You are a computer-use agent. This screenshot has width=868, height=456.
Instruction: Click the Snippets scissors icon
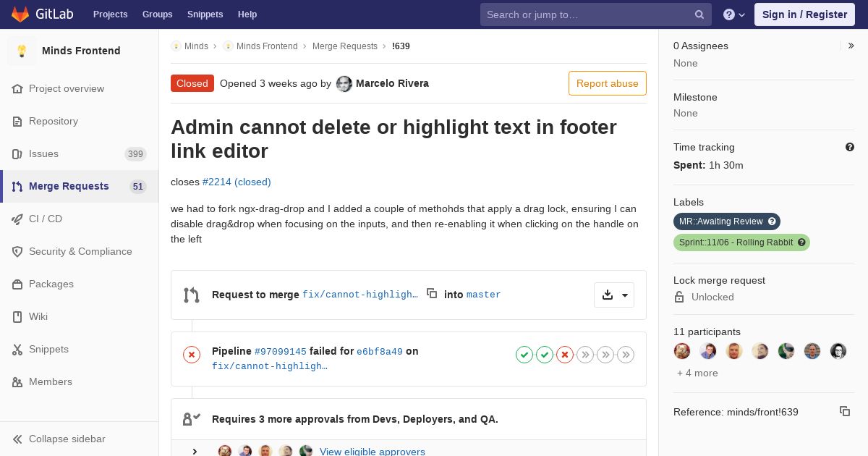coord(17,349)
